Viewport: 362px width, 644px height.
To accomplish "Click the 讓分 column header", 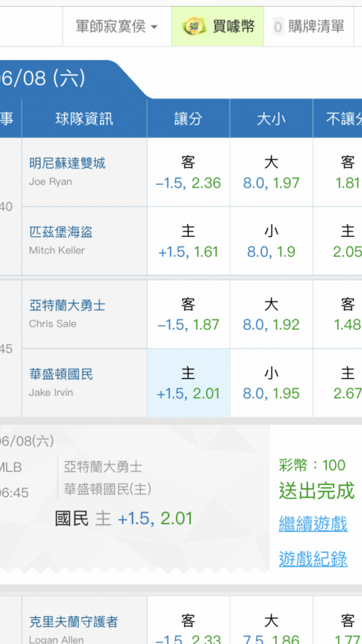I will pos(188,119).
